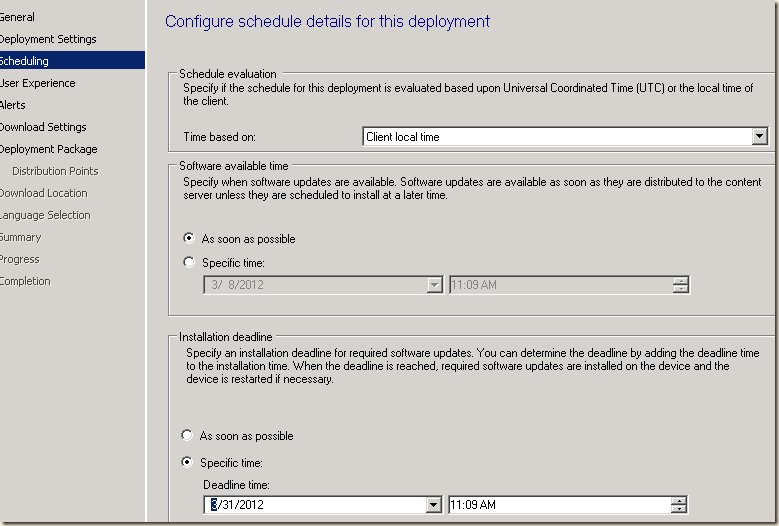The image size is (779, 526).
Task: Open the User Experience page
Action: pos(38,83)
